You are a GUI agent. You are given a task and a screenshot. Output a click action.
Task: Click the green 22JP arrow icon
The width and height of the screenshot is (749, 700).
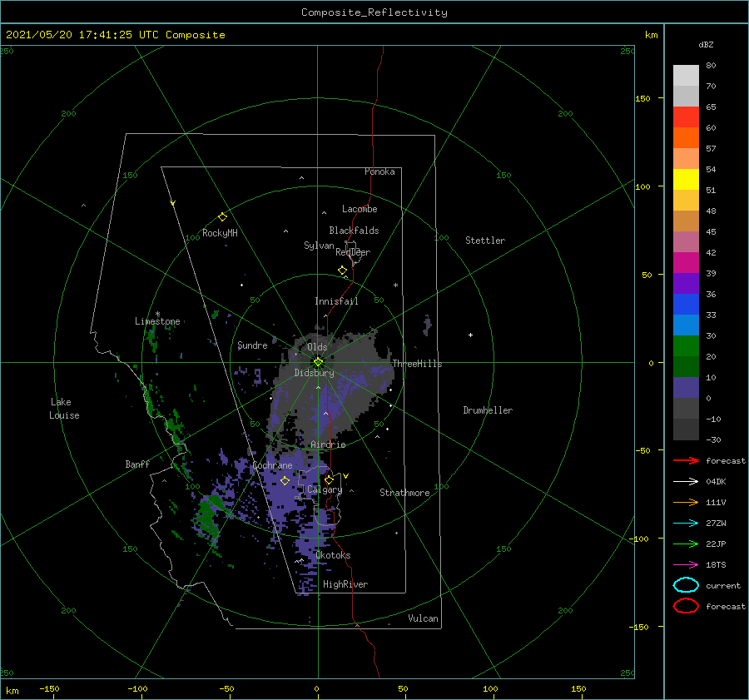[x=686, y=544]
